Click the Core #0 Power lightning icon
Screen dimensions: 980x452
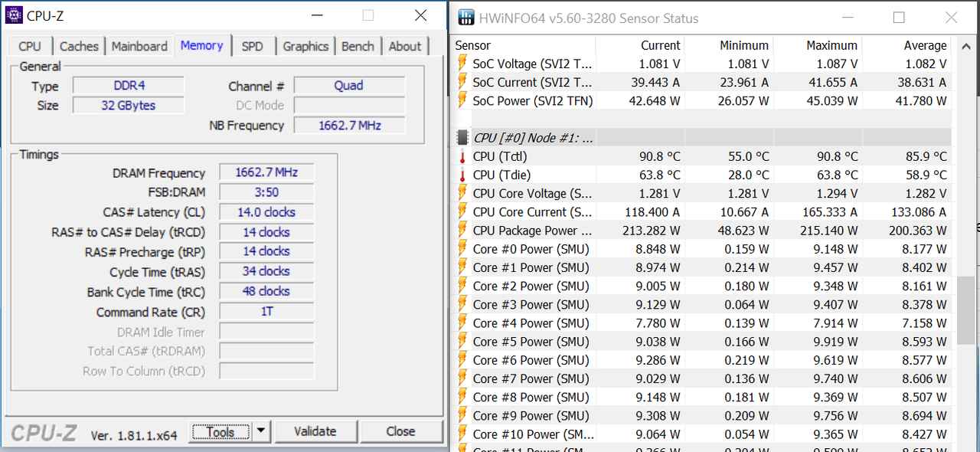point(462,249)
